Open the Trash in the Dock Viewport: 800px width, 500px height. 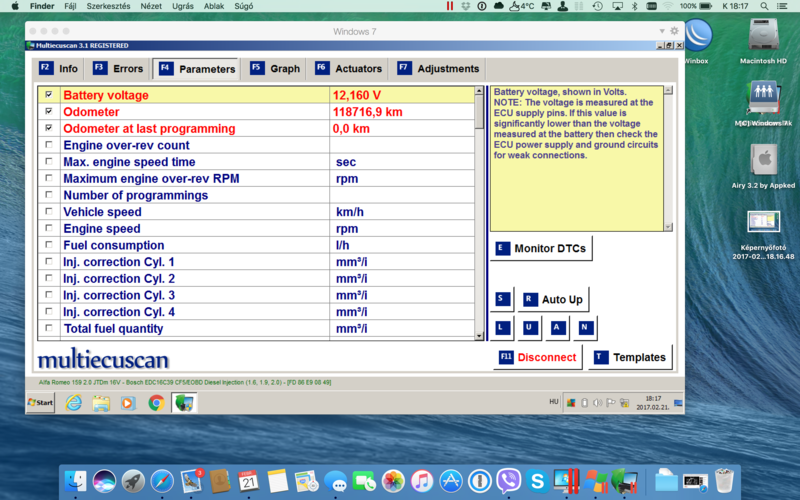(x=724, y=481)
